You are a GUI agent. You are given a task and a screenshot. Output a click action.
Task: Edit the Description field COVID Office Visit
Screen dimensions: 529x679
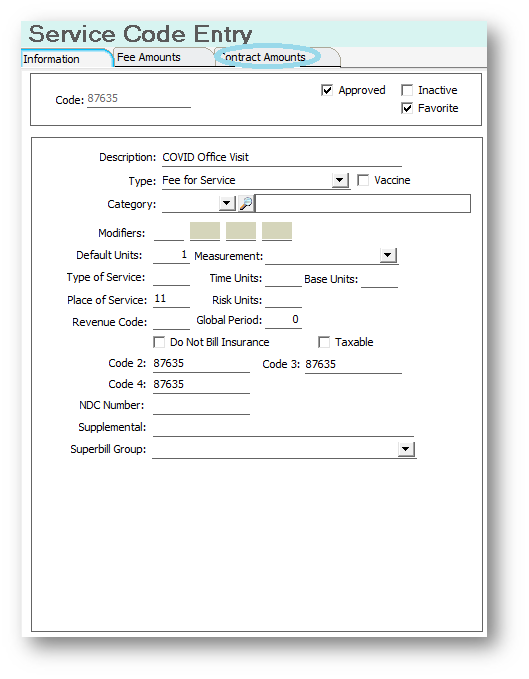click(282, 158)
